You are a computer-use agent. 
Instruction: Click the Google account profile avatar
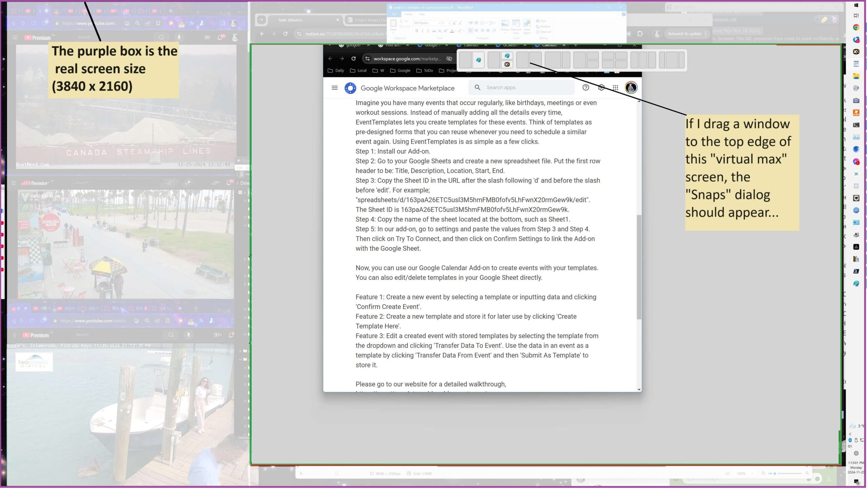click(x=631, y=88)
